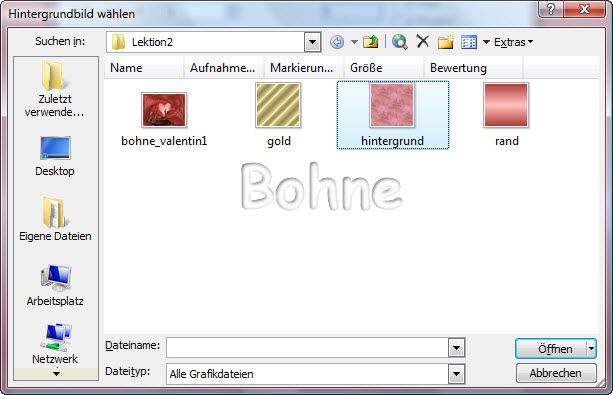The image size is (613, 395).
Task: Click the Back navigation arrow icon
Action: point(337,42)
